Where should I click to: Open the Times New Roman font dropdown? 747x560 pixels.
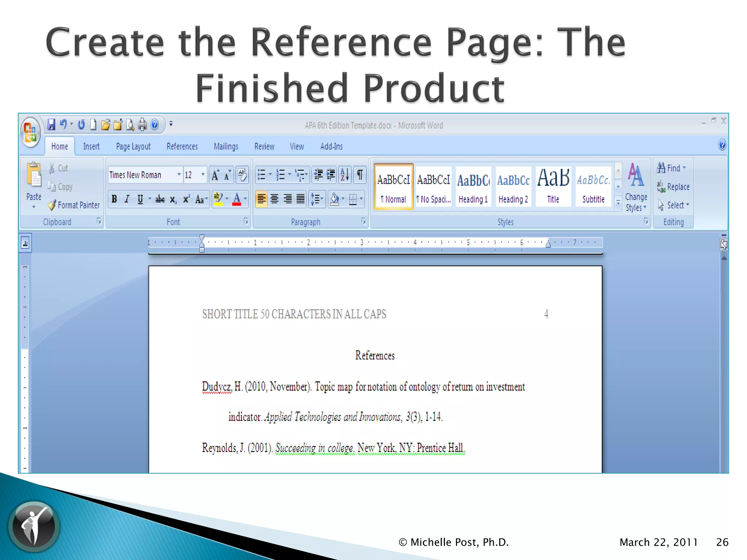179,175
